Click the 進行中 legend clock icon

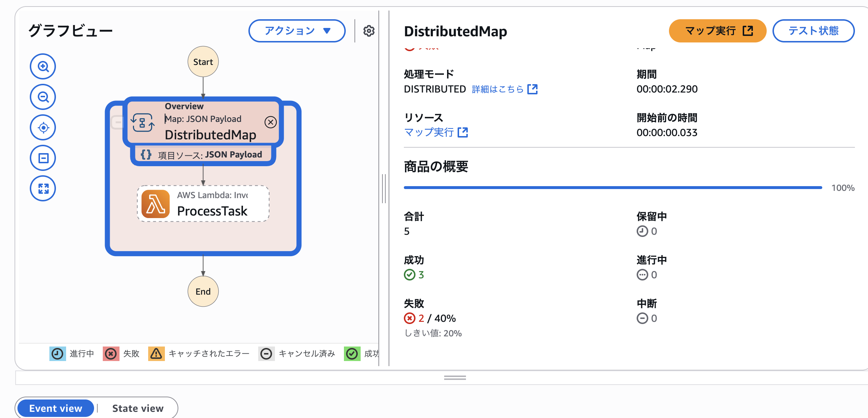click(x=57, y=353)
